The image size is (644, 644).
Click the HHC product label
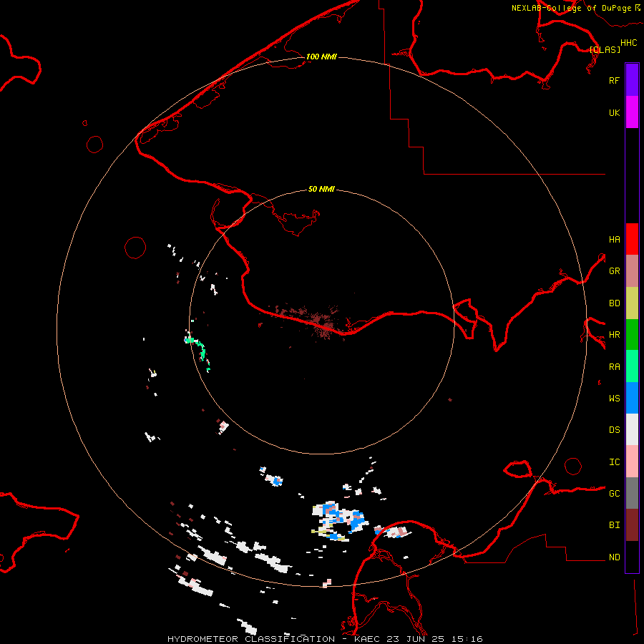pos(628,43)
